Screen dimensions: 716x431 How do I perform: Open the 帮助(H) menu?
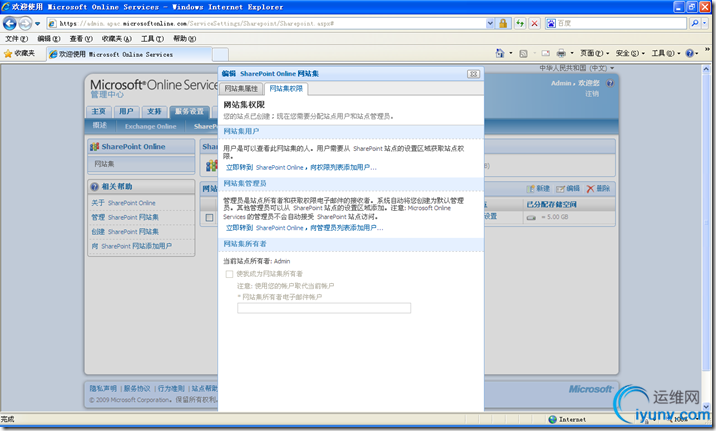point(184,39)
